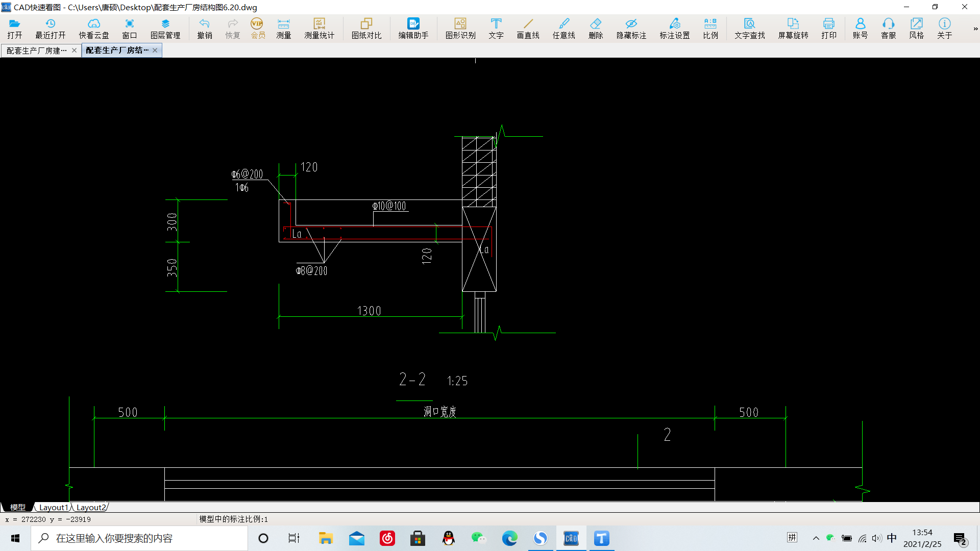980x551 pixels.
Task: Select the 任意线 freehand line tool
Action: click(564, 29)
